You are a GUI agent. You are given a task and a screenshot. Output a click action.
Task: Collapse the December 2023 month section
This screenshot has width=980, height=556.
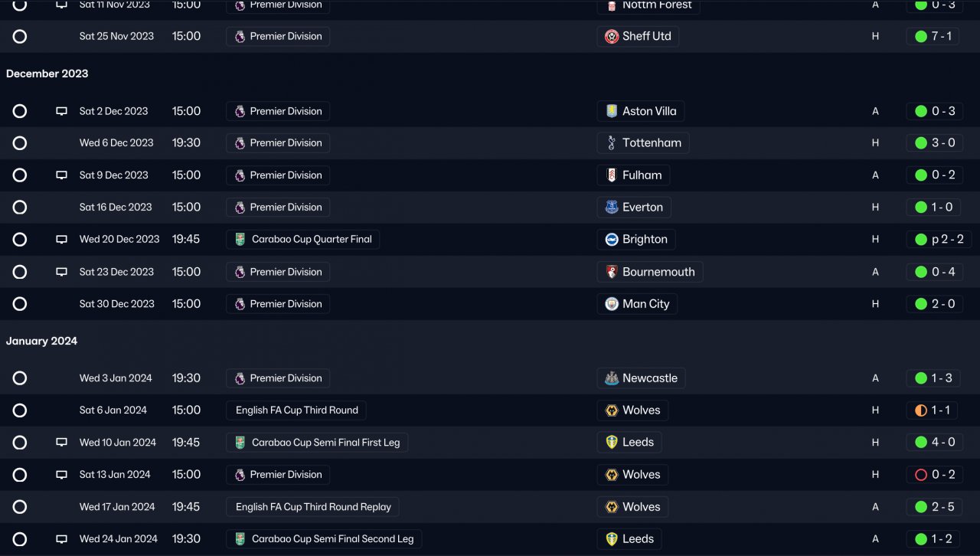pyautogui.click(x=47, y=74)
